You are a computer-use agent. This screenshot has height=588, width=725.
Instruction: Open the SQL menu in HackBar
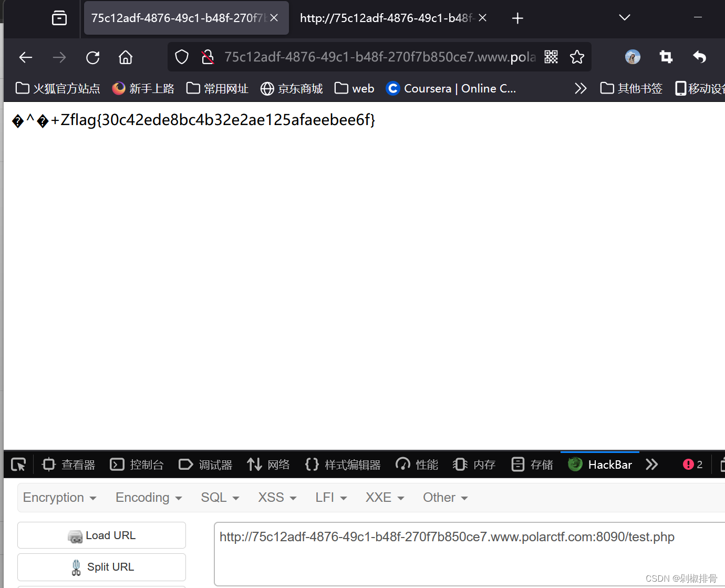coord(220,497)
